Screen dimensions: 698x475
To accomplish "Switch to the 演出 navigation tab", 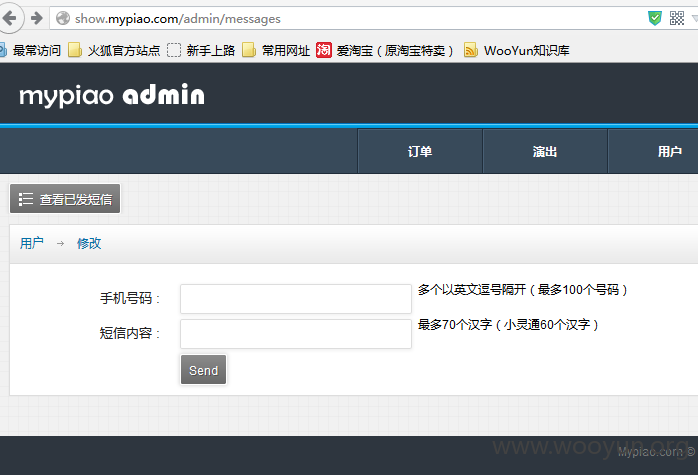I will click(545, 151).
